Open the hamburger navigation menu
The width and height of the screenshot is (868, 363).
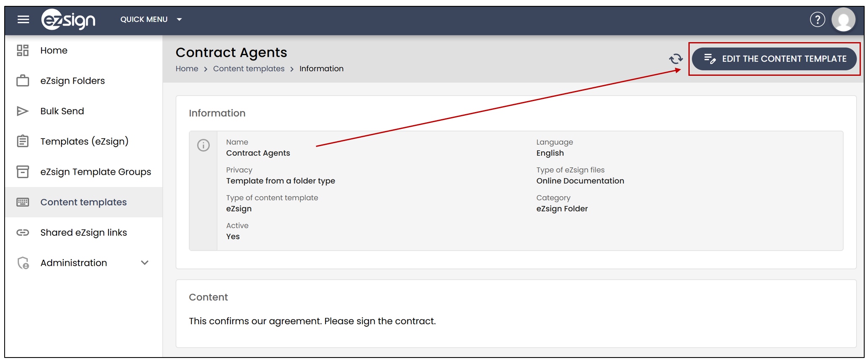[x=23, y=19]
